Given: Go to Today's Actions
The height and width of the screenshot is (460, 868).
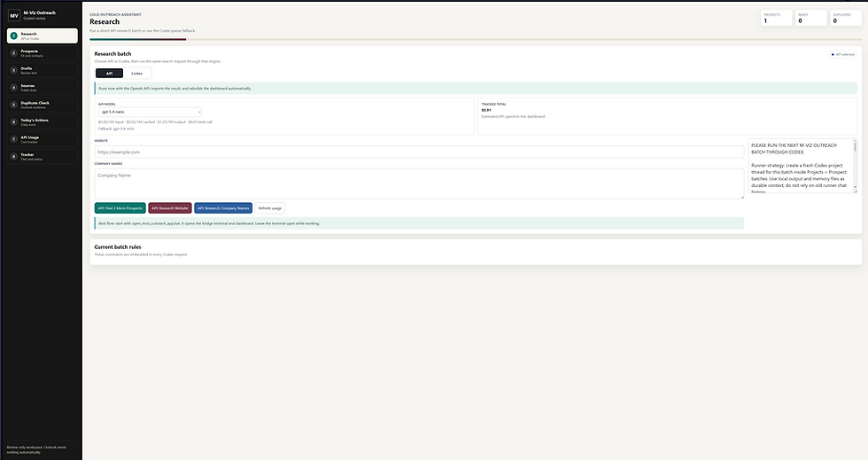Looking at the screenshot, I should 43,122.
